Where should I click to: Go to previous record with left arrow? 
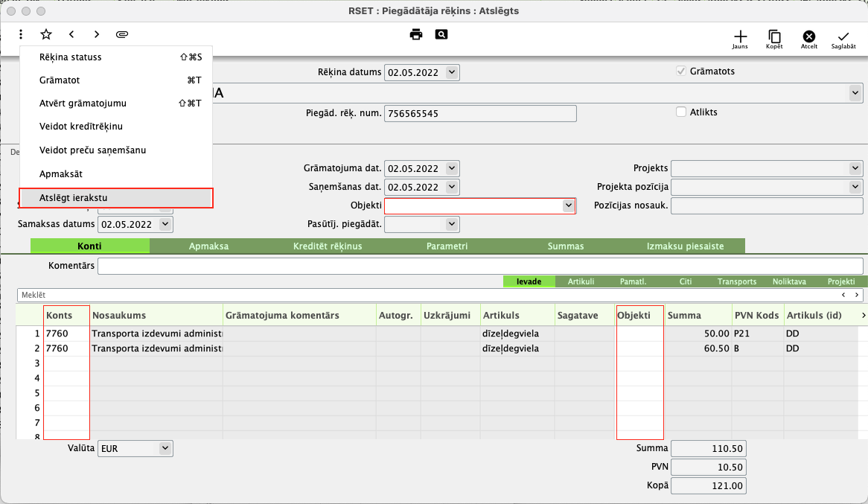coord(71,34)
